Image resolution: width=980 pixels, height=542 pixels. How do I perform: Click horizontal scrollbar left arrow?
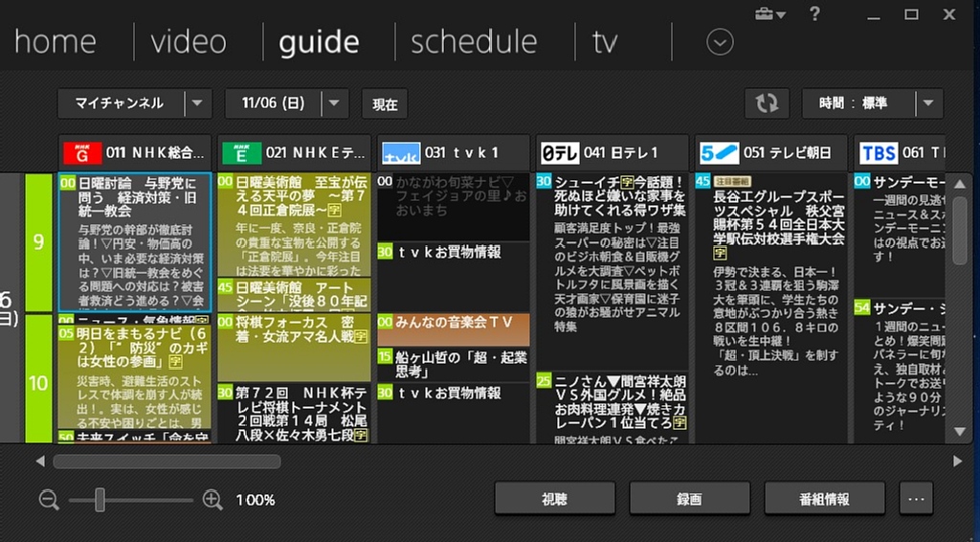pyautogui.click(x=40, y=462)
